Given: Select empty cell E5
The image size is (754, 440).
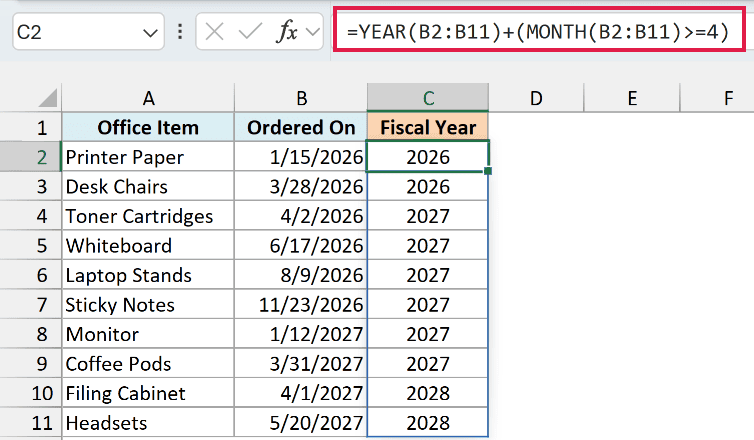Looking at the screenshot, I should coord(632,246).
